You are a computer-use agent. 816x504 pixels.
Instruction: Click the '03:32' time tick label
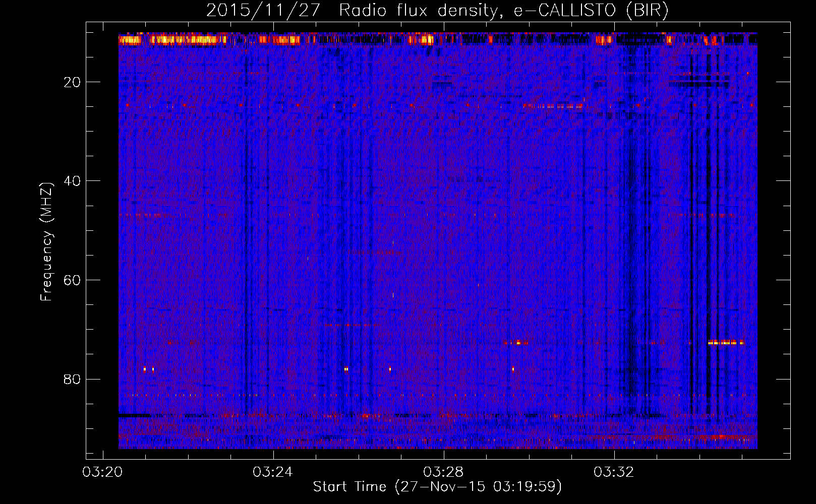click(614, 472)
